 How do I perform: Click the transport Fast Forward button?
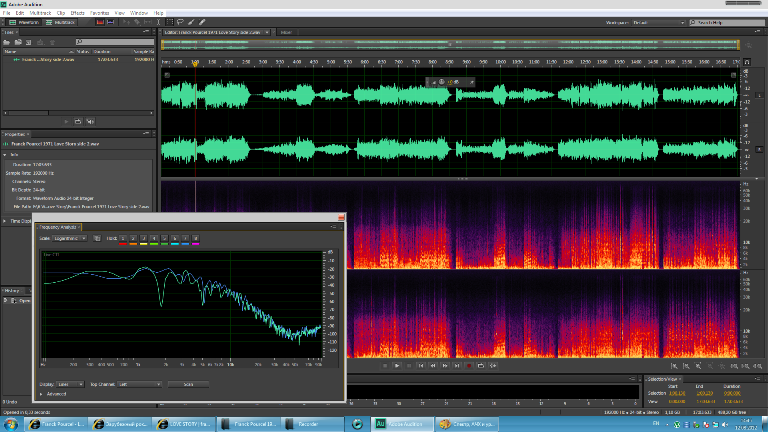coord(445,366)
